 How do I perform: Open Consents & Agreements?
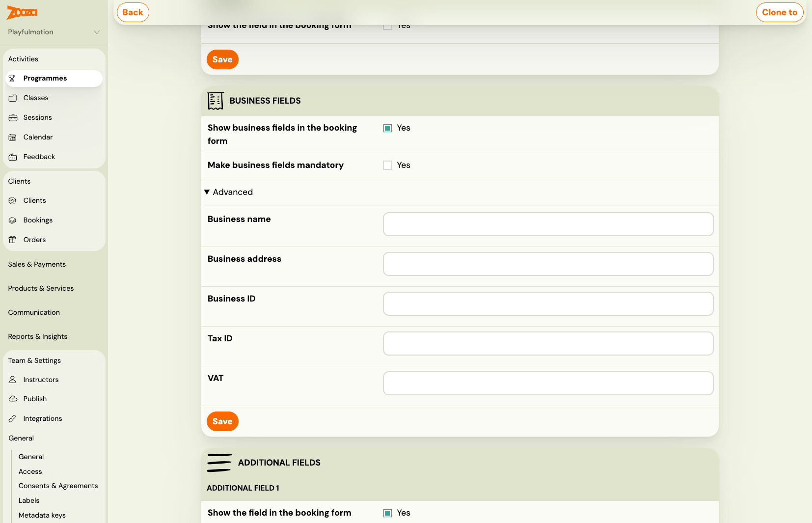point(58,486)
